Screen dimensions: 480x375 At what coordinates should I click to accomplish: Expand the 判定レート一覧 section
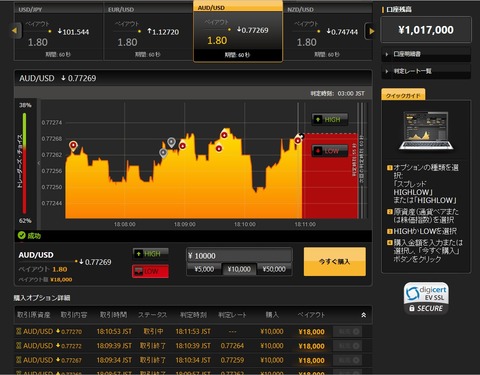point(426,71)
